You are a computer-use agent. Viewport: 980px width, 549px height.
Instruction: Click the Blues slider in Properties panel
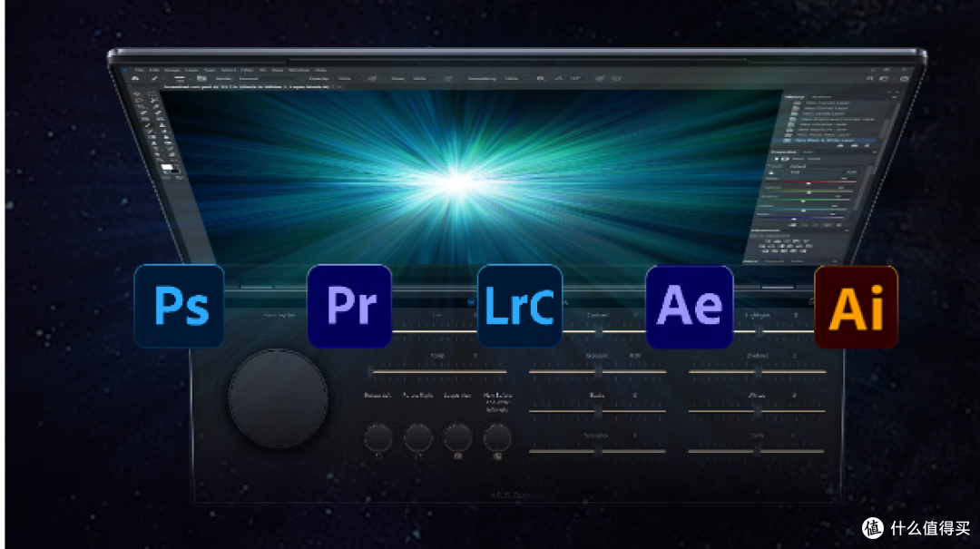tap(802, 218)
